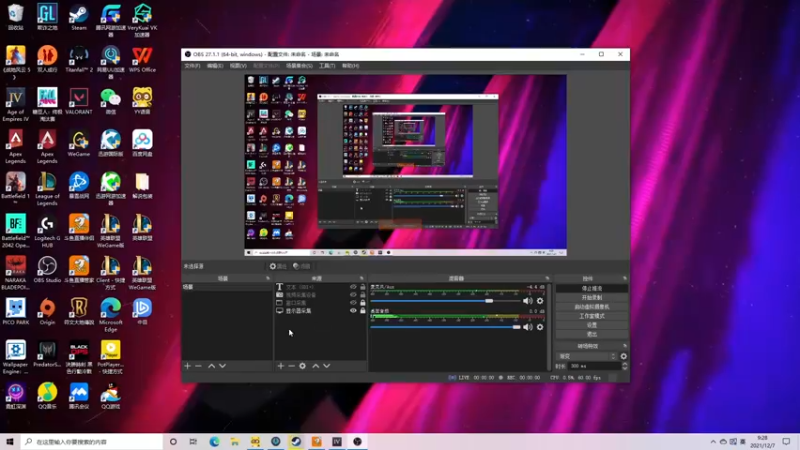Add a new source with the plus icon

click(280, 366)
